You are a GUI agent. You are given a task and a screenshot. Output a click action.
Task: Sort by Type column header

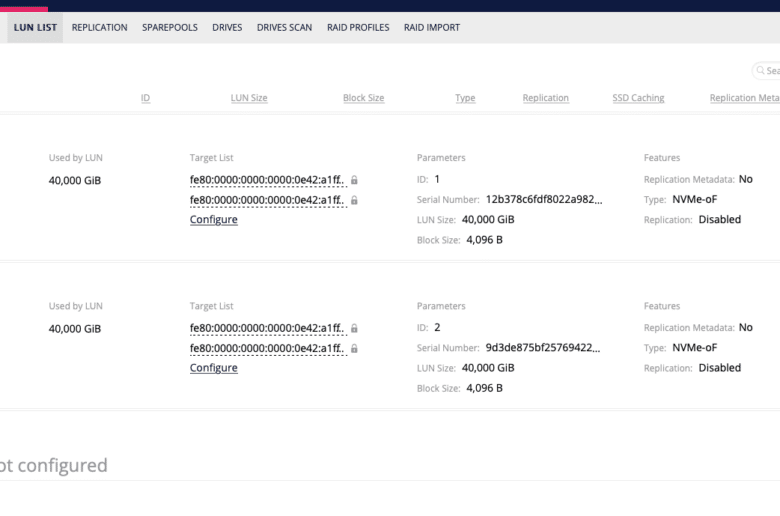465,98
